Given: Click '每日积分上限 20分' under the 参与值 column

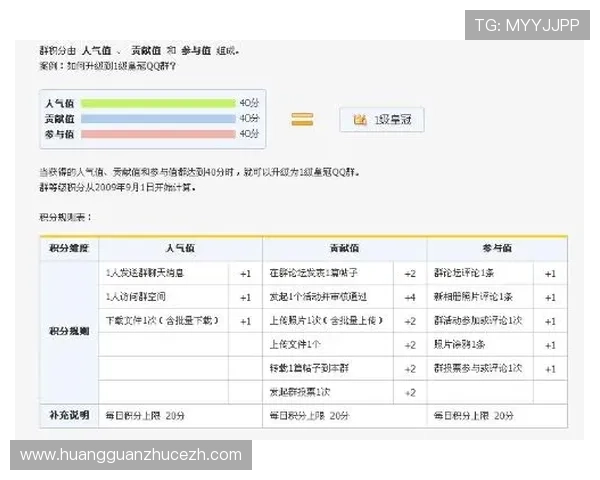Looking at the screenshot, I should [x=474, y=416].
